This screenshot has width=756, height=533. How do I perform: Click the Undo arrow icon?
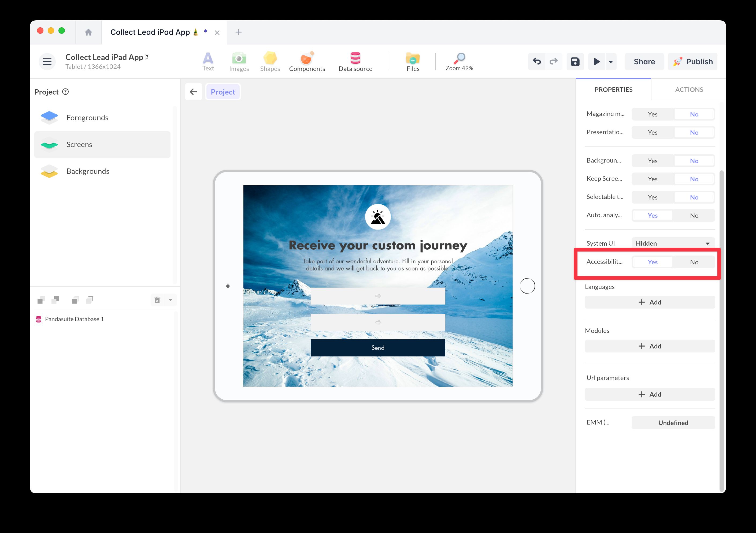click(x=537, y=62)
